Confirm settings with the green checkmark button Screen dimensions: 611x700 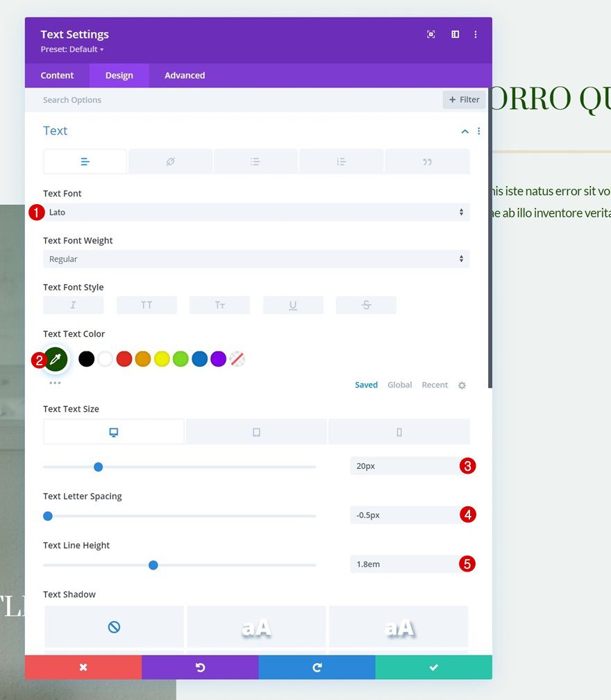(x=433, y=667)
